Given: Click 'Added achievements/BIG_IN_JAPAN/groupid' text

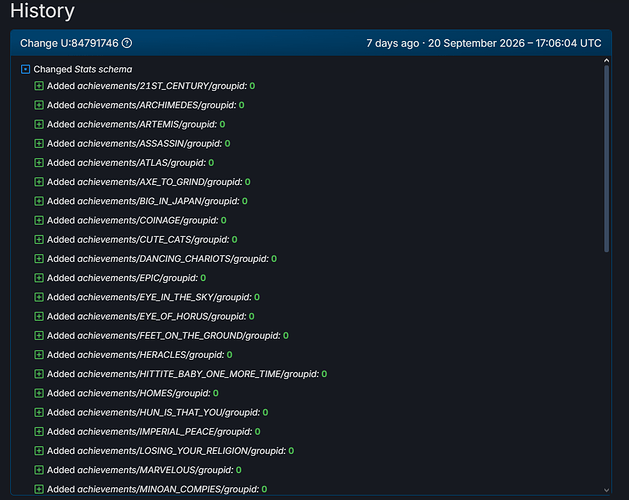Looking at the screenshot, I should pyautogui.click(x=143, y=201).
